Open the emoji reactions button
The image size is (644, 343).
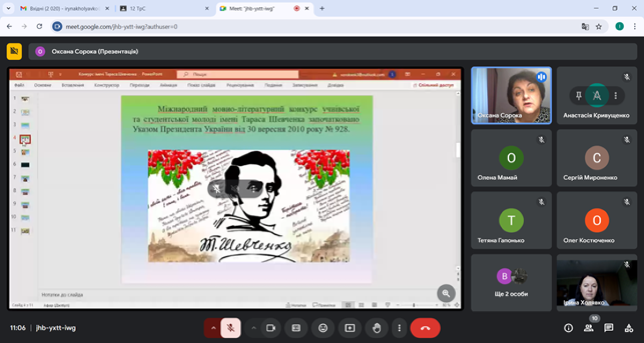click(323, 328)
